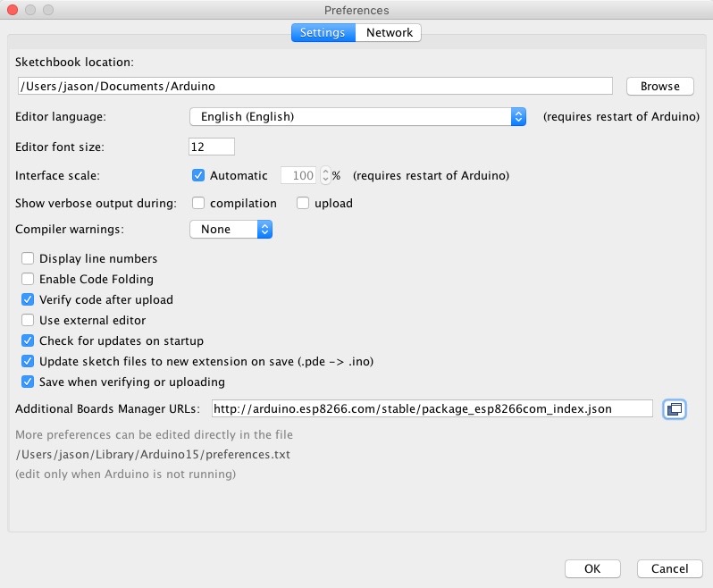Click the Additional Boards Manager URLs field
The height and width of the screenshot is (588, 713).
pos(432,408)
